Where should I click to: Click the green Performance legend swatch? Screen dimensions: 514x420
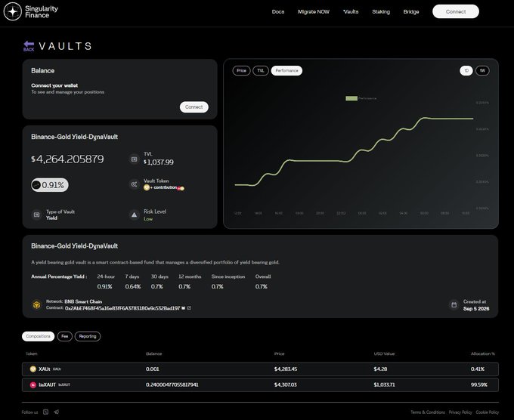click(351, 98)
